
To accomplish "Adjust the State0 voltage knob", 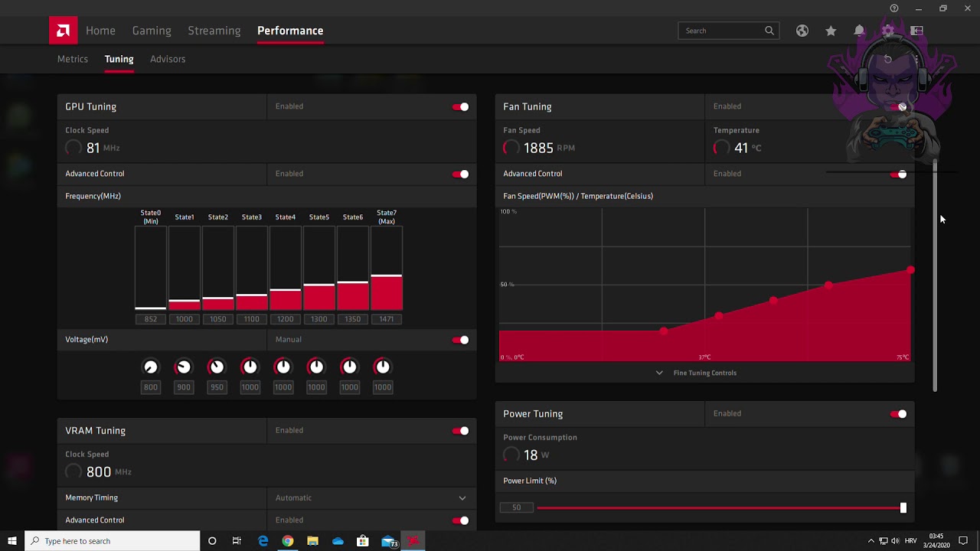I will coord(151,367).
